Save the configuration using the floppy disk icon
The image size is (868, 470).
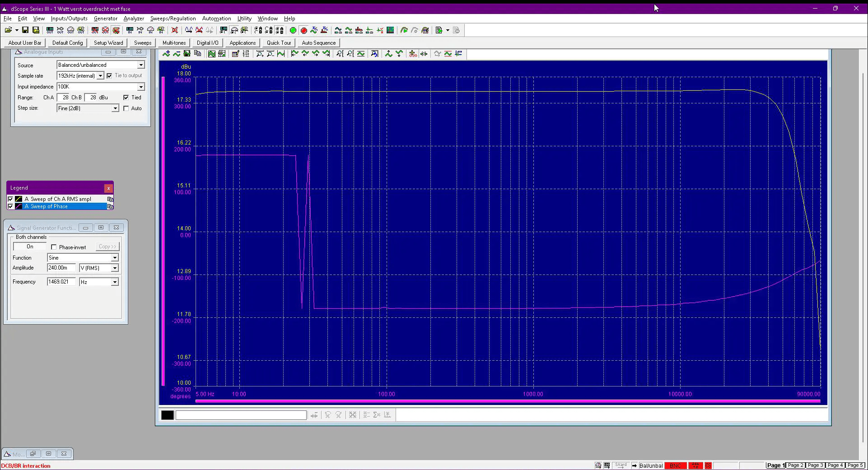click(x=25, y=30)
